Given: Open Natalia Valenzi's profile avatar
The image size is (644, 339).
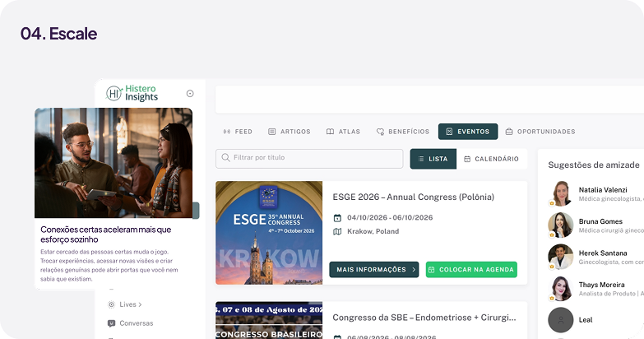Looking at the screenshot, I should [x=561, y=193].
